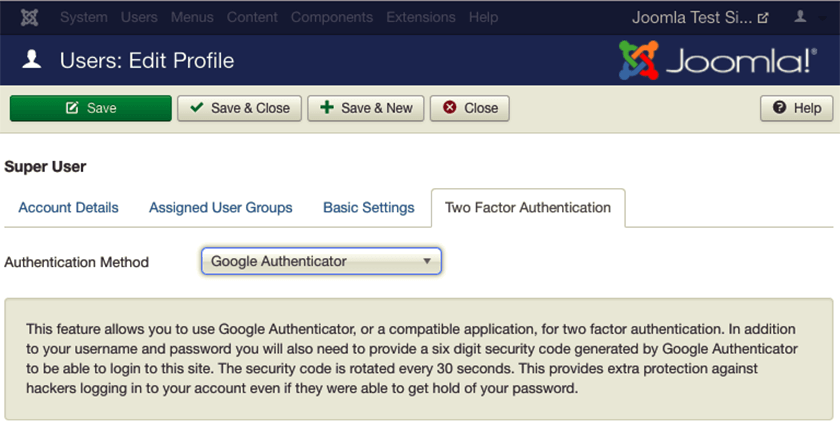Expand the Menus dropdown menu
The image size is (840, 428).
[192, 17]
